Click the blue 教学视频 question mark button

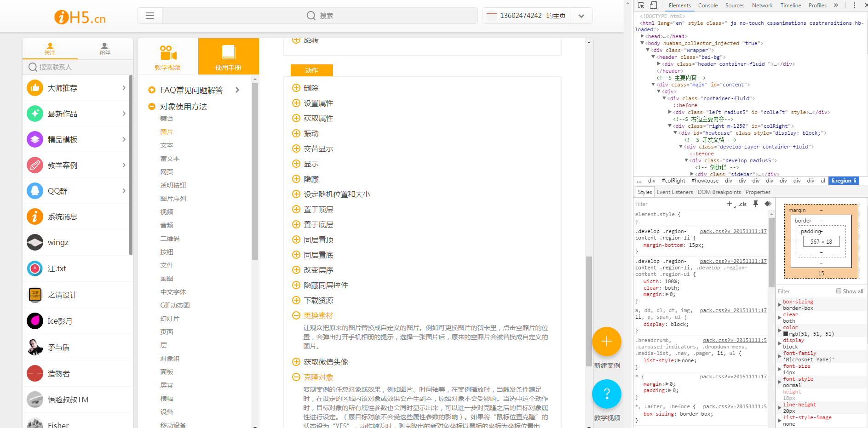pyautogui.click(x=606, y=394)
